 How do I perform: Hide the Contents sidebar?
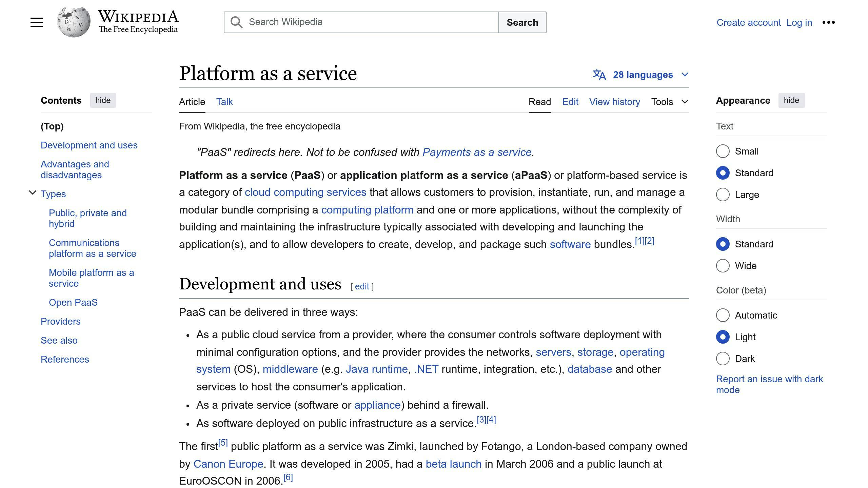click(103, 100)
